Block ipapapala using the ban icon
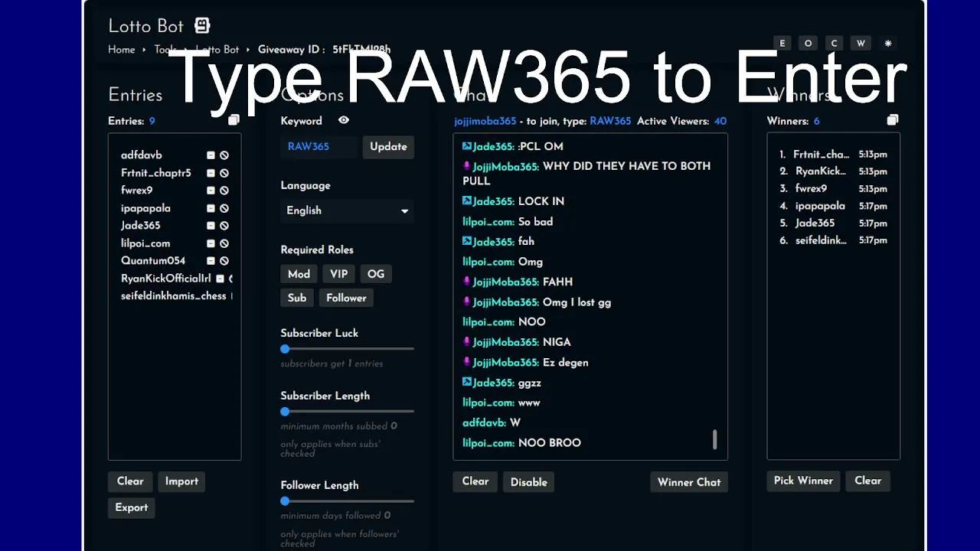The height and width of the screenshot is (551, 980). click(224, 208)
